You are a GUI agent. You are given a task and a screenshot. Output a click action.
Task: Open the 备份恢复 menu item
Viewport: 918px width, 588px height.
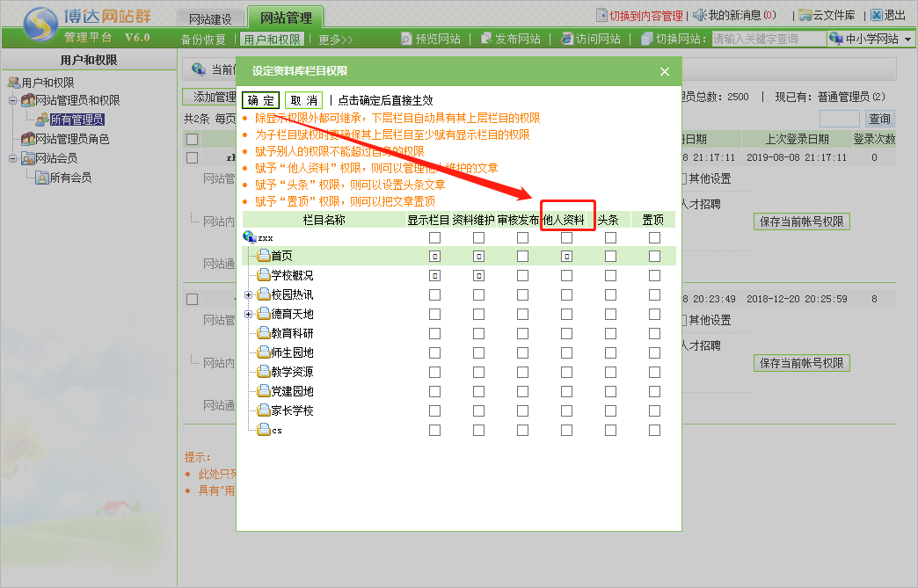coord(203,40)
